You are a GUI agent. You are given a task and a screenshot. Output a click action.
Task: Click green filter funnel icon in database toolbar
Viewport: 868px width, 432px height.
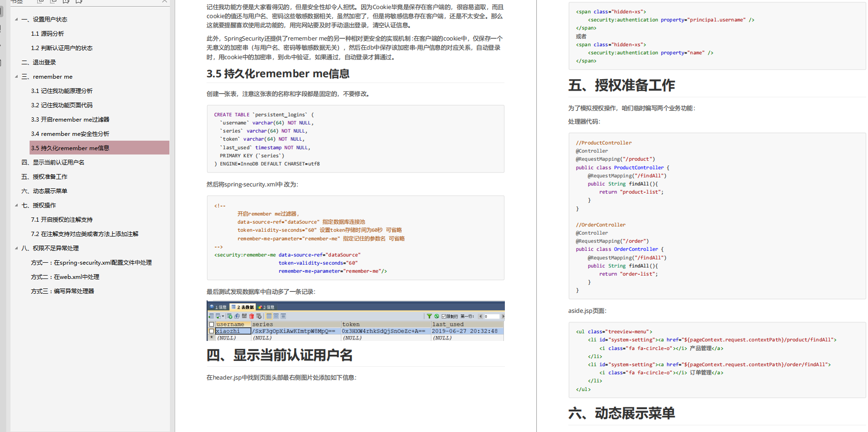[429, 316]
